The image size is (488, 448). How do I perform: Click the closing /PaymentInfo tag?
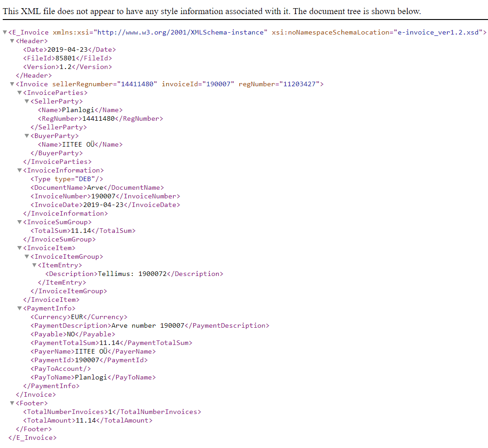click(51, 386)
